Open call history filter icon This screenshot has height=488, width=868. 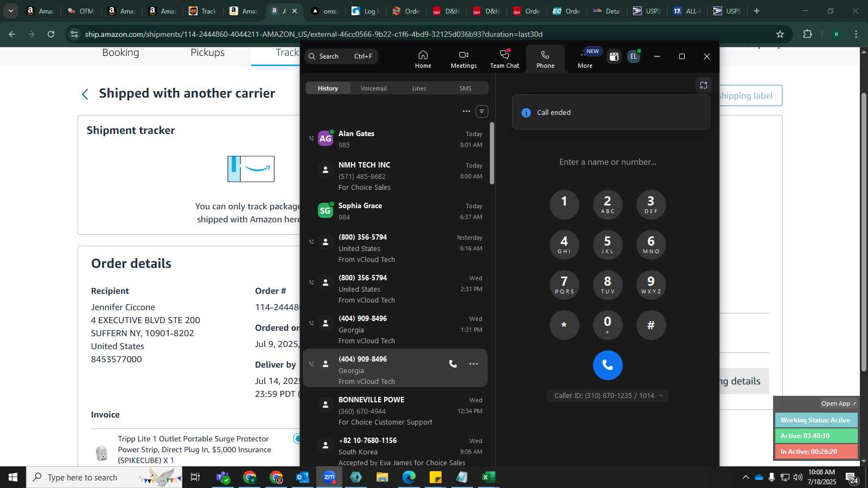point(482,111)
